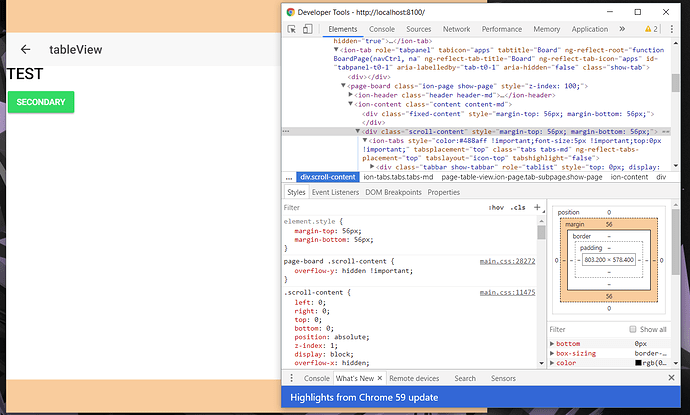Open the main.css:28272 source link
This screenshot has width=690, height=415.
coord(507,261)
